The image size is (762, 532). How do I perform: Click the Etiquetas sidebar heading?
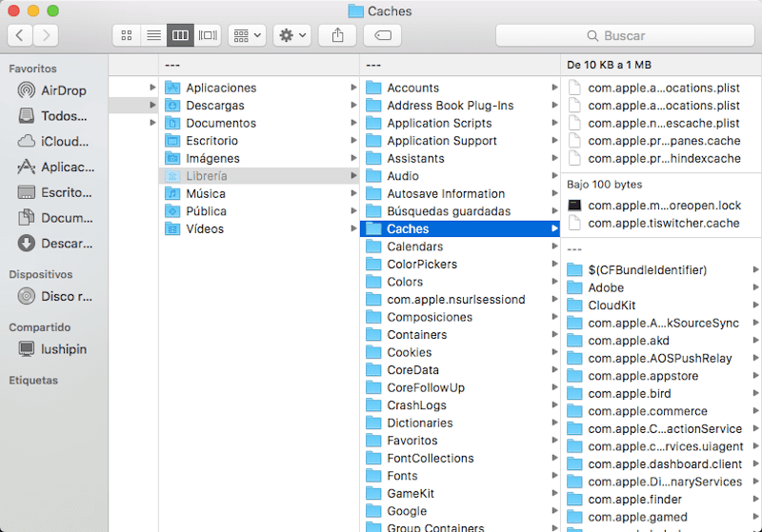click(x=33, y=380)
